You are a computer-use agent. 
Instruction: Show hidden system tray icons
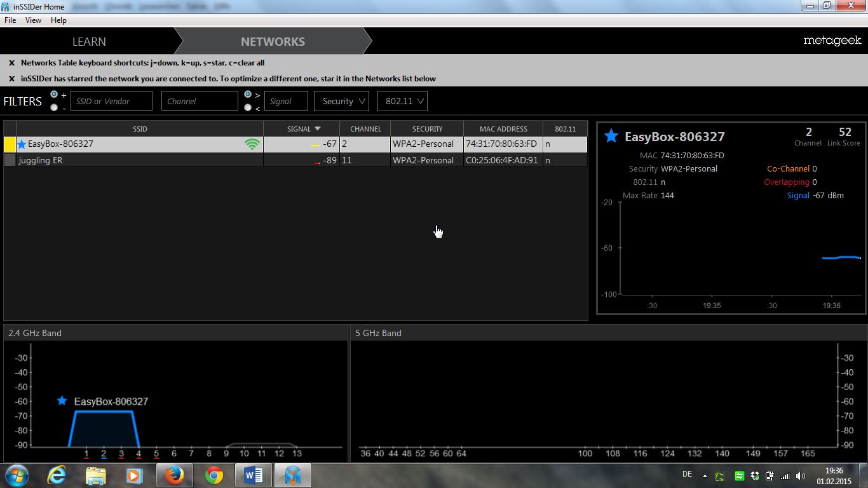(705, 476)
